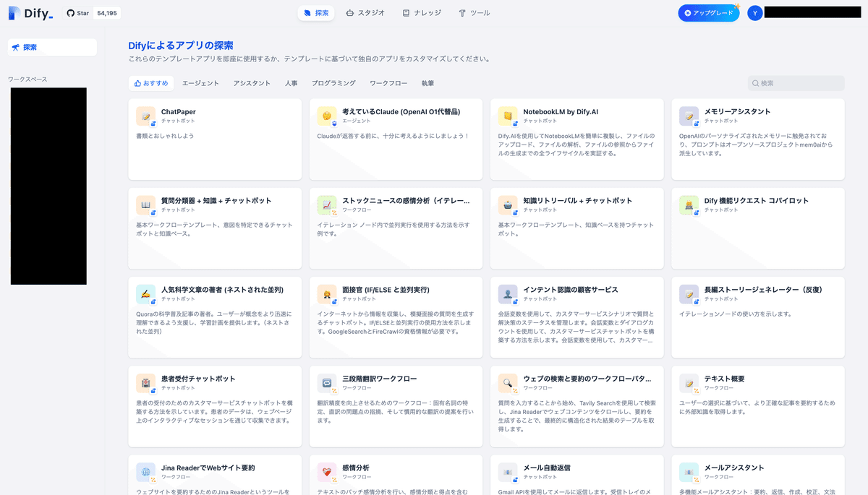
Task: Select the おすすめ tab with thumbs-up icon
Action: (x=151, y=83)
